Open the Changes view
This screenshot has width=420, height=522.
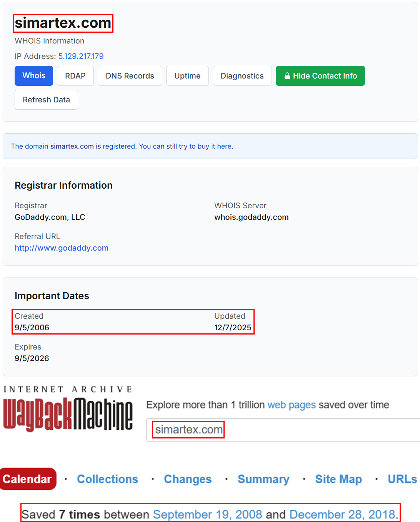point(188,478)
